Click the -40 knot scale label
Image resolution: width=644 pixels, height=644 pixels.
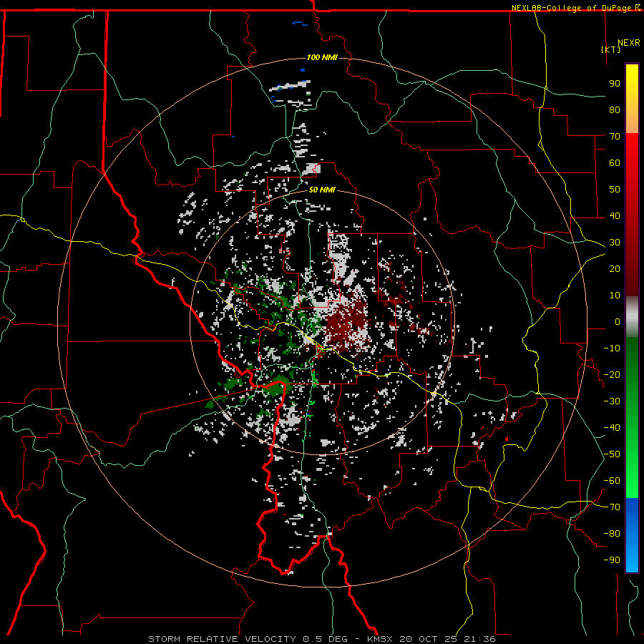(x=612, y=428)
